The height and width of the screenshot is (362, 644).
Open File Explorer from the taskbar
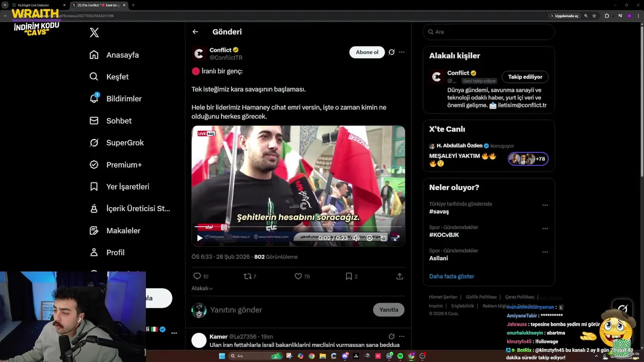[323, 356]
